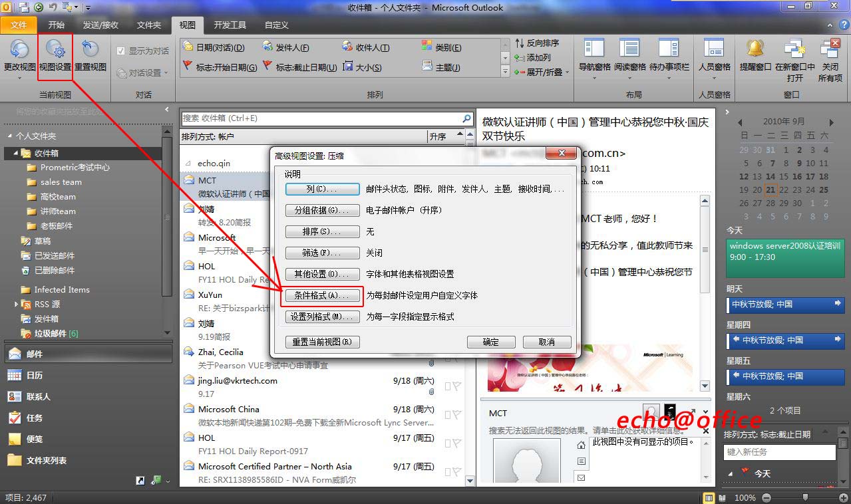Screen dimensions: 851x504
Task: Switch to Home (开始) ribbon tab
Action: pyautogui.click(x=57, y=25)
